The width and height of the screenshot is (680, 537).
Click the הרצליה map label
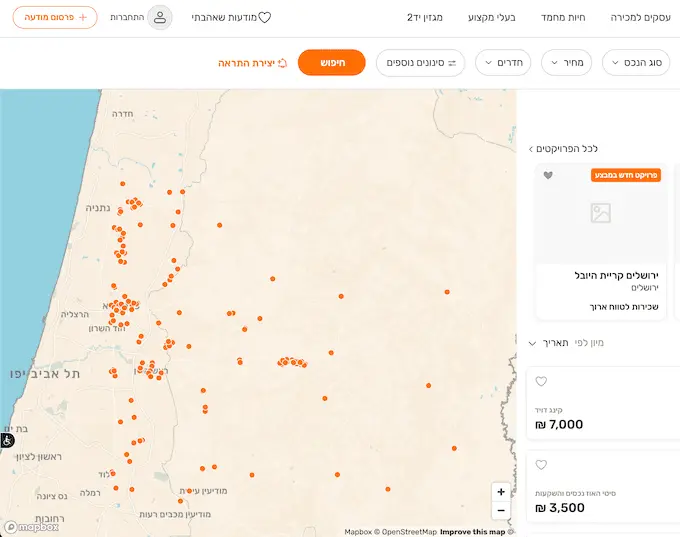tap(75, 314)
